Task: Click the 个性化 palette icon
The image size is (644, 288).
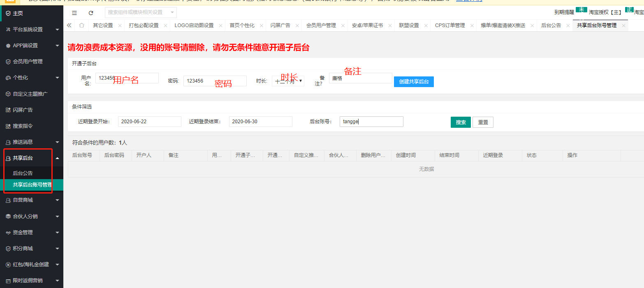Action: pos(8,78)
